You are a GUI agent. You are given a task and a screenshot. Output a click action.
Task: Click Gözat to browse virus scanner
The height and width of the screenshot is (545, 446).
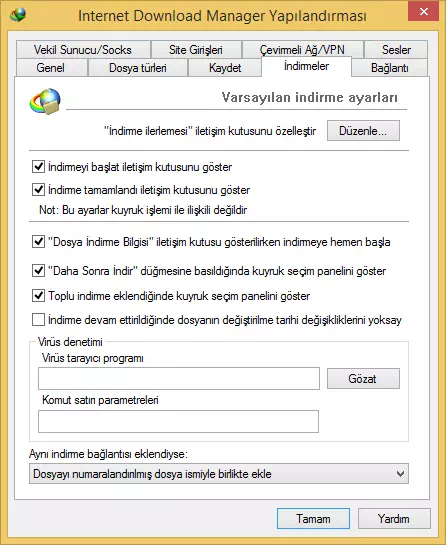tap(363, 379)
